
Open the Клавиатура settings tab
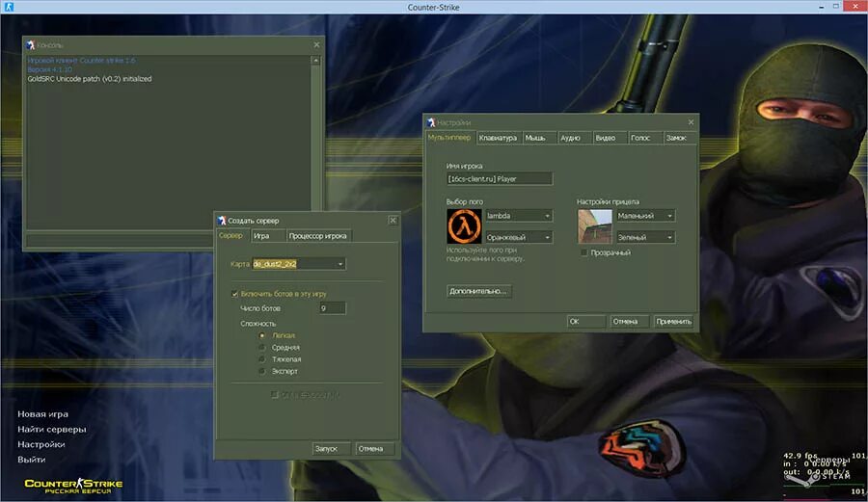(x=499, y=138)
